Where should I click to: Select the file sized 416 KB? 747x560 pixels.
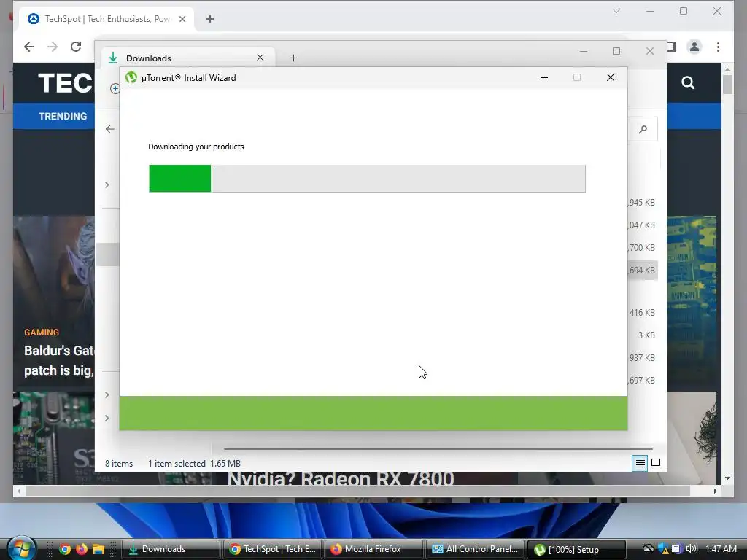[x=642, y=312]
